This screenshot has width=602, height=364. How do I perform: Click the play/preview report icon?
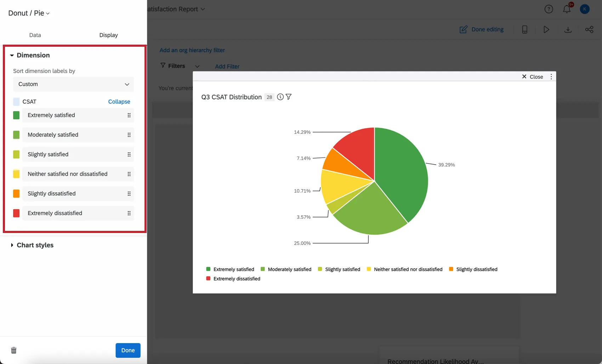click(546, 30)
